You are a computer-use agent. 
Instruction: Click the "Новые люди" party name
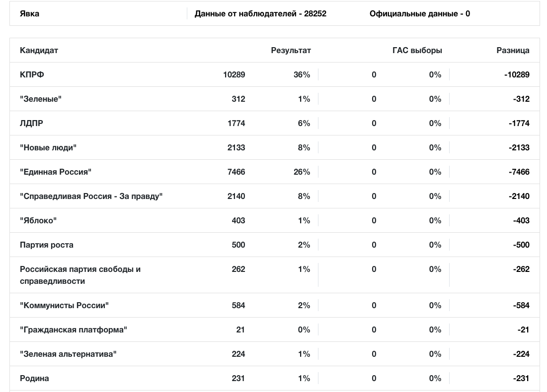pyautogui.click(x=48, y=147)
